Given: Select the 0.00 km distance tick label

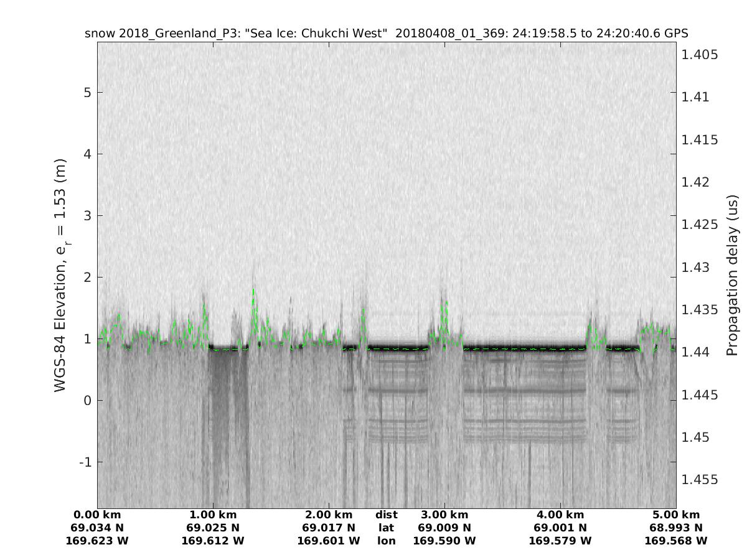Looking at the screenshot, I should [97, 515].
